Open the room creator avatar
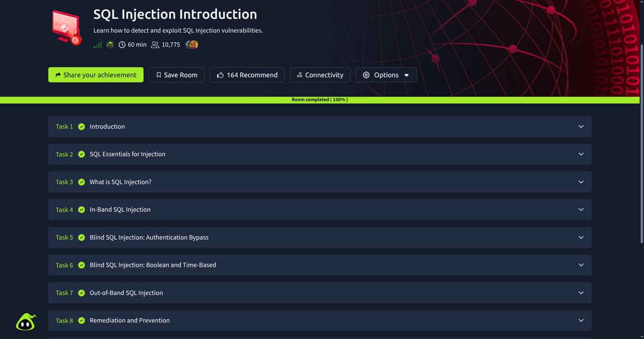Viewport: 644px width, 339px height. coord(192,45)
